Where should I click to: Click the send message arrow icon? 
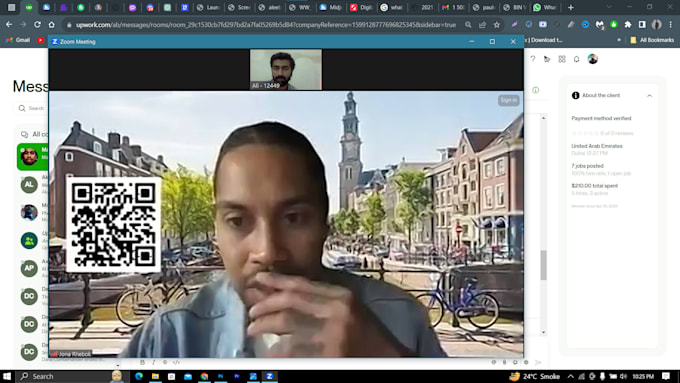click(x=538, y=362)
